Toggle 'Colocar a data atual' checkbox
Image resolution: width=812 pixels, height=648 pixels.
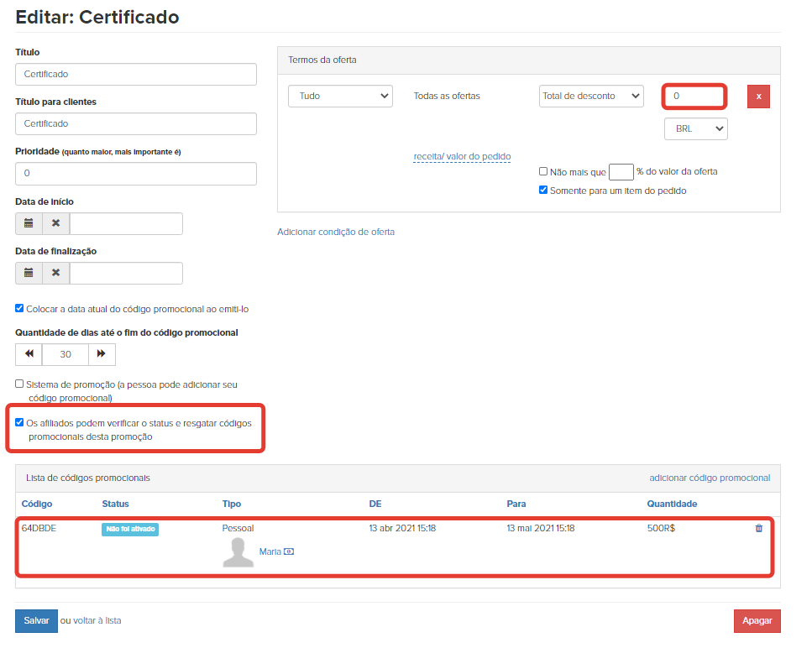[x=19, y=309]
